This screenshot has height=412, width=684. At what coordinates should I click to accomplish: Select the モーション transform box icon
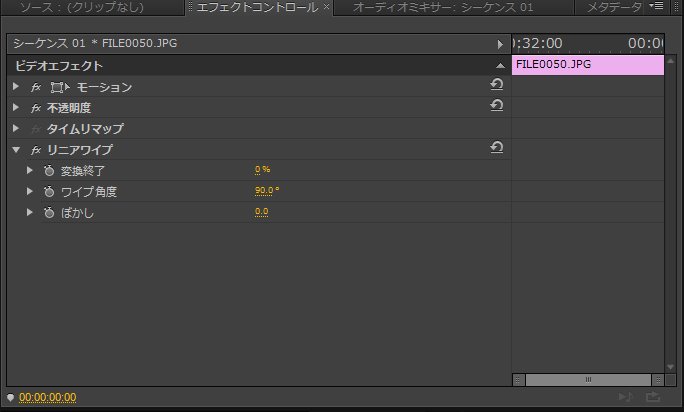60,87
